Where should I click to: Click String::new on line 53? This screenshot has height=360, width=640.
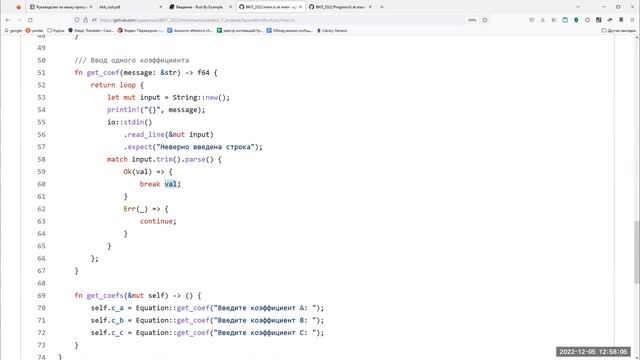tap(195, 98)
